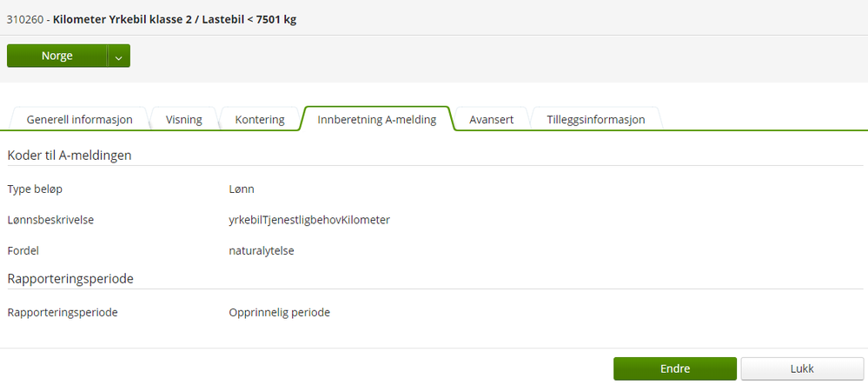Click the Koder til A-meldingen heading

pyautogui.click(x=70, y=155)
